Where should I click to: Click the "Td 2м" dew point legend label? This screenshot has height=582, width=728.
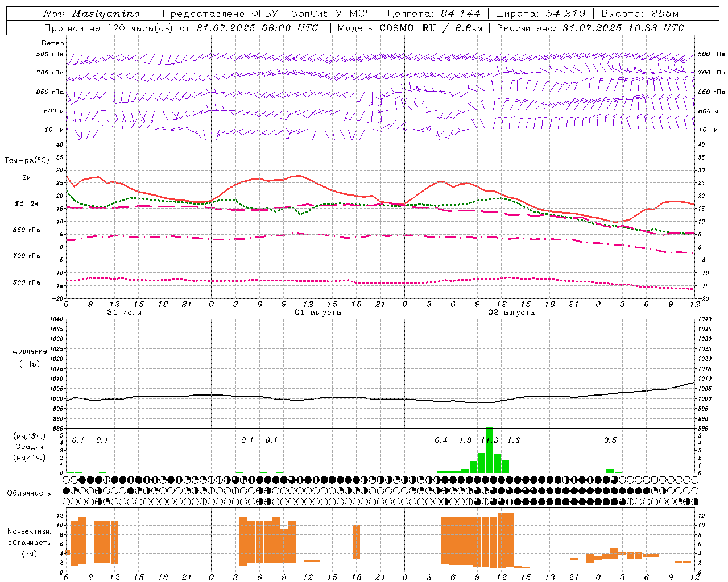[x=27, y=203]
